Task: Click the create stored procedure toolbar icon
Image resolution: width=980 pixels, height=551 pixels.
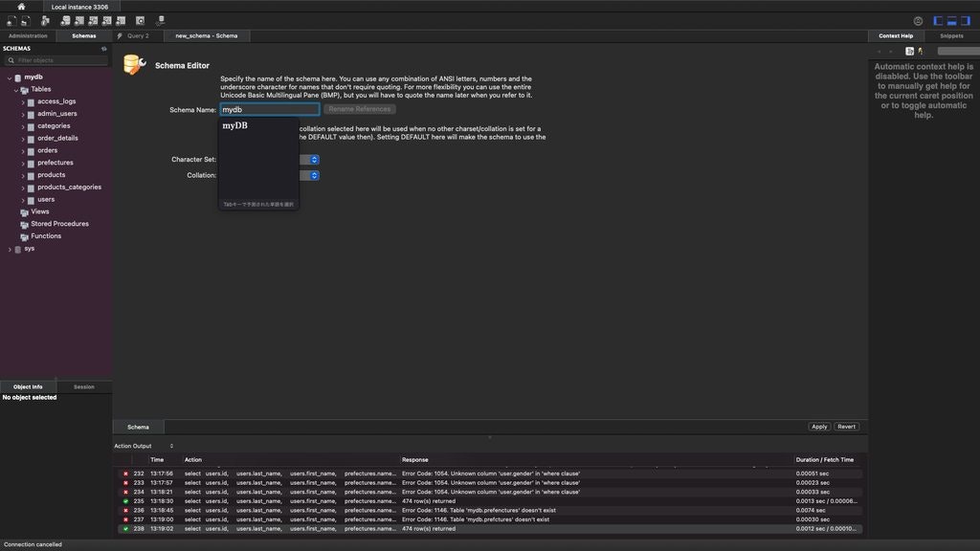Action: (x=107, y=21)
